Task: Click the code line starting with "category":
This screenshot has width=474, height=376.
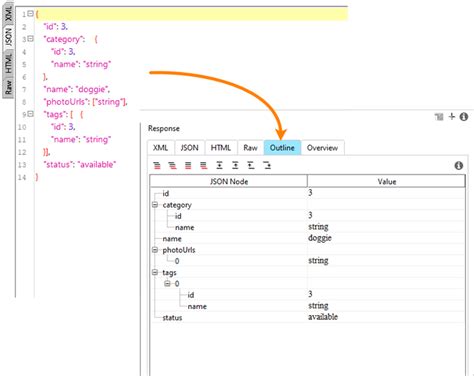Action: (71, 39)
